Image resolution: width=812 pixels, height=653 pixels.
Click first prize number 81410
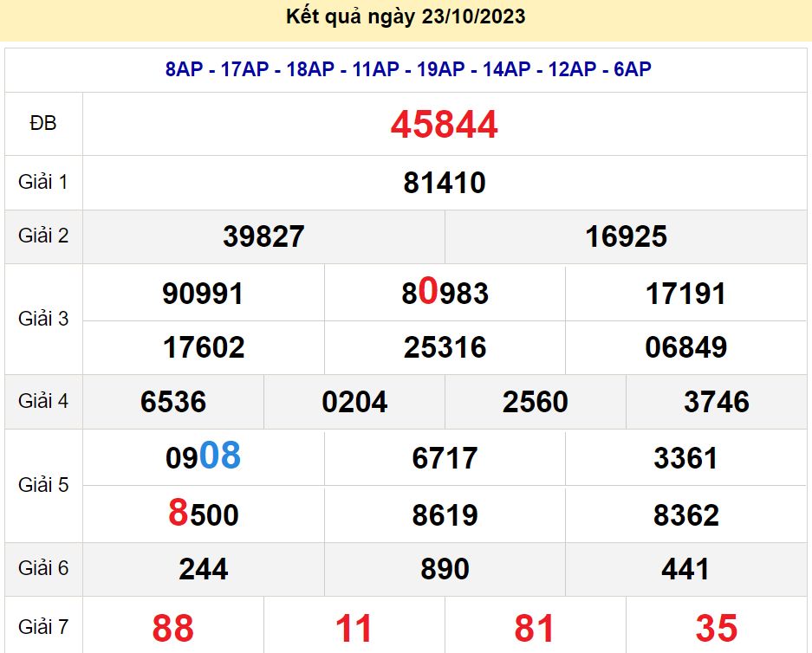pos(444,183)
